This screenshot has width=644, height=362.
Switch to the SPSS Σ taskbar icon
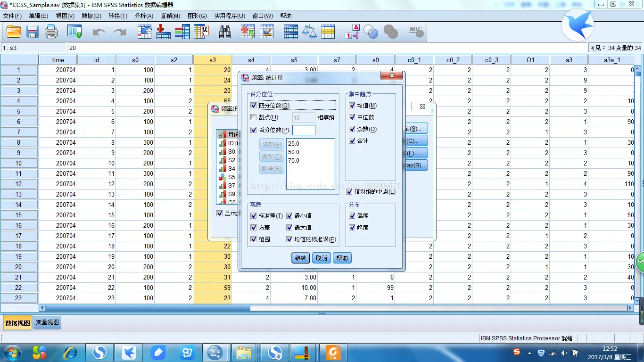click(x=215, y=352)
